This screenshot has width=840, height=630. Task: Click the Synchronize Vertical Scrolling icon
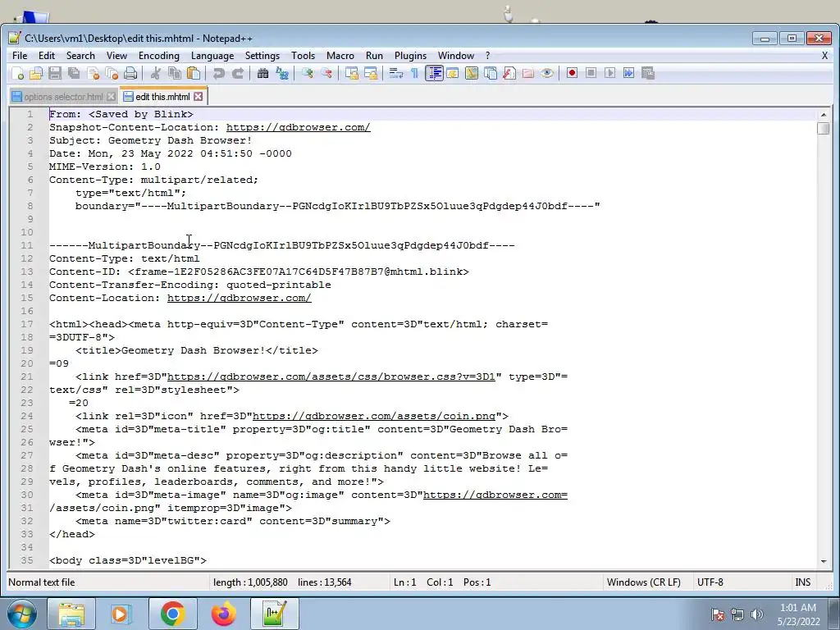(x=351, y=73)
